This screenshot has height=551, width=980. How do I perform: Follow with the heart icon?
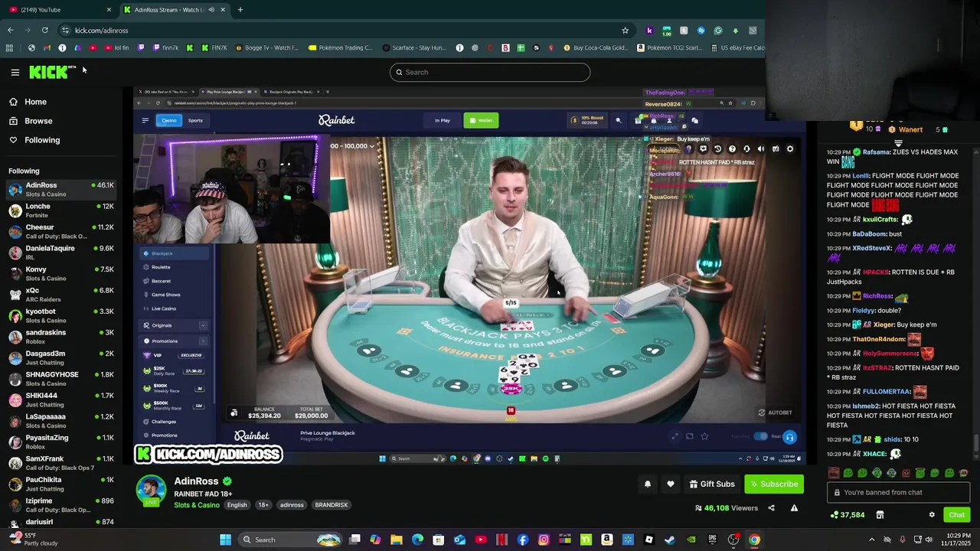pos(671,484)
